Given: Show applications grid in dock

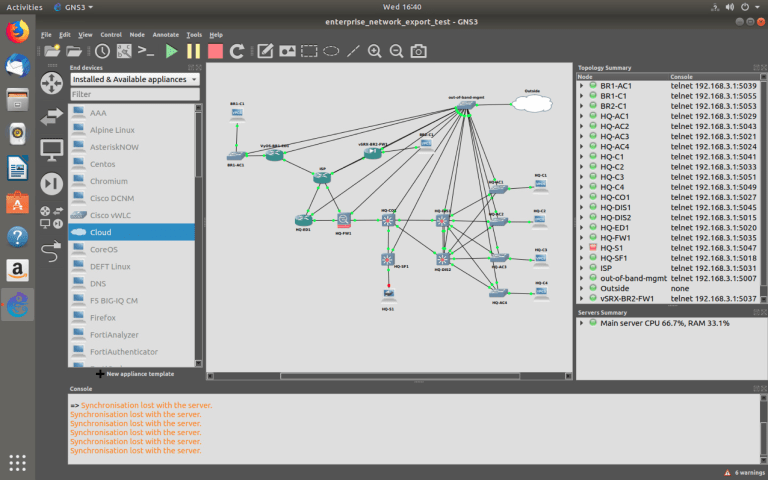Looking at the screenshot, I should pos(18,462).
